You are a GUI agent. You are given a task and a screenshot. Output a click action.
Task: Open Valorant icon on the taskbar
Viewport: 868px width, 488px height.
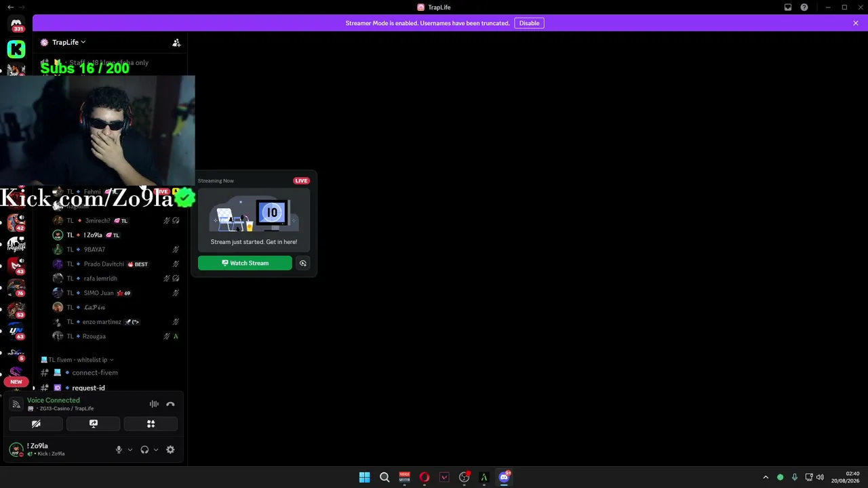[x=444, y=477]
